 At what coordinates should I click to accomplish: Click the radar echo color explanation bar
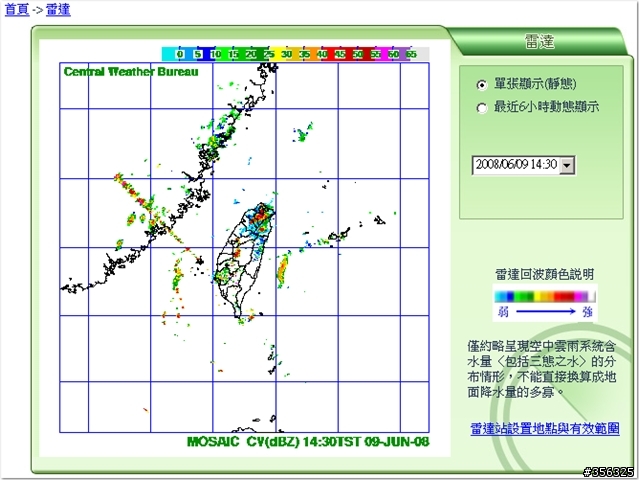pyautogui.click(x=545, y=296)
